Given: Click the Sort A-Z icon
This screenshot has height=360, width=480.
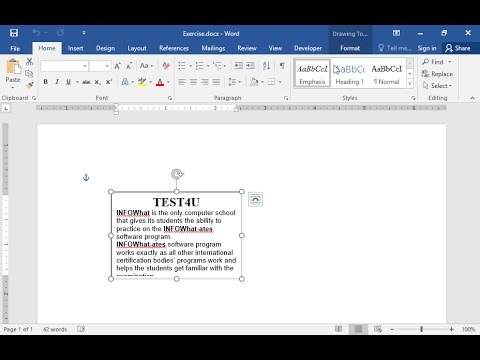Looking at the screenshot, I should point(266,66).
